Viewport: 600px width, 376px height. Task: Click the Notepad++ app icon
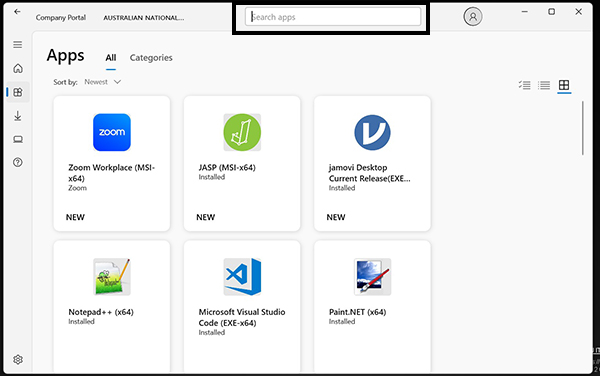(x=112, y=277)
